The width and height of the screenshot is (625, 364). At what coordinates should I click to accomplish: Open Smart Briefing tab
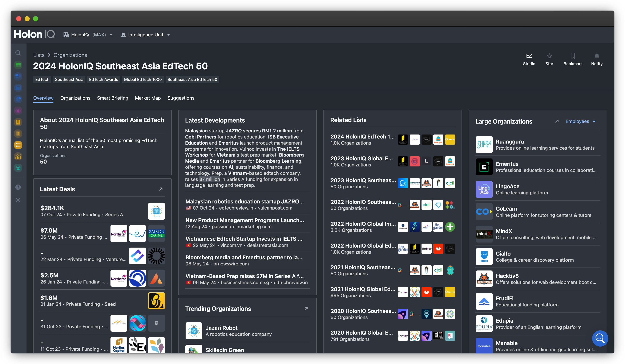point(113,98)
